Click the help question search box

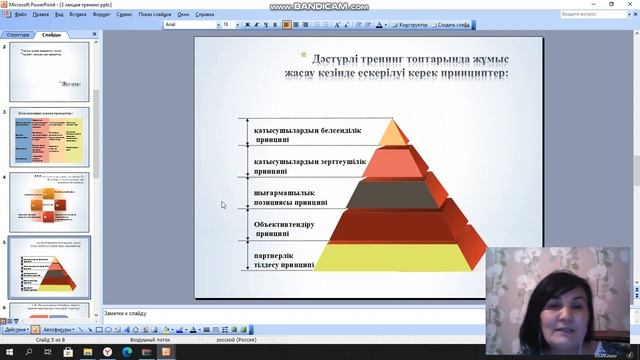(593, 14)
